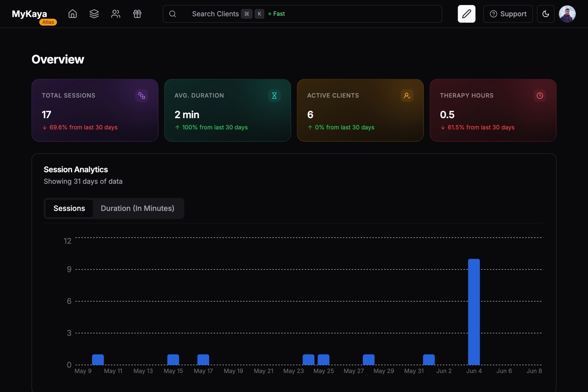This screenshot has height=392, width=588.
Task: Open the Clients people icon
Action: (116, 14)
